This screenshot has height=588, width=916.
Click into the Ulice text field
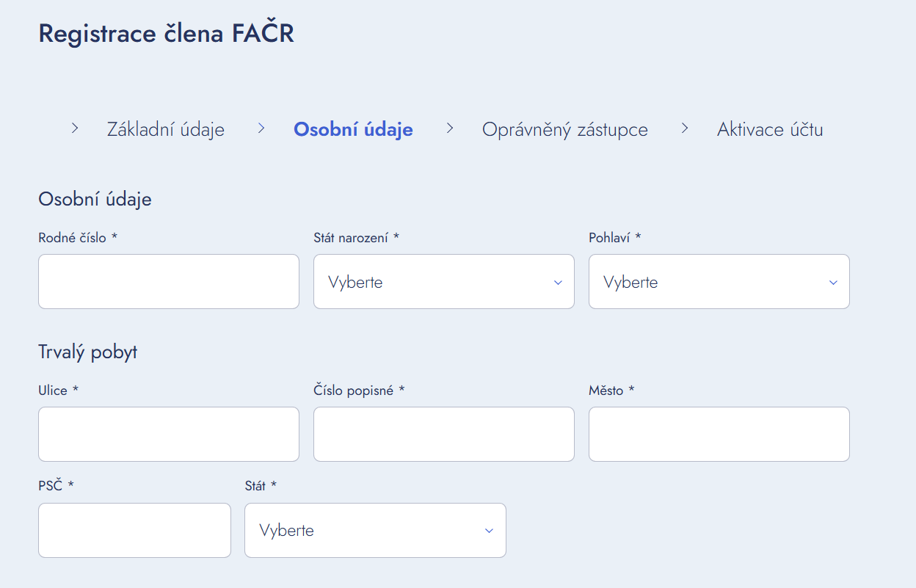click(x=169, y=435)
